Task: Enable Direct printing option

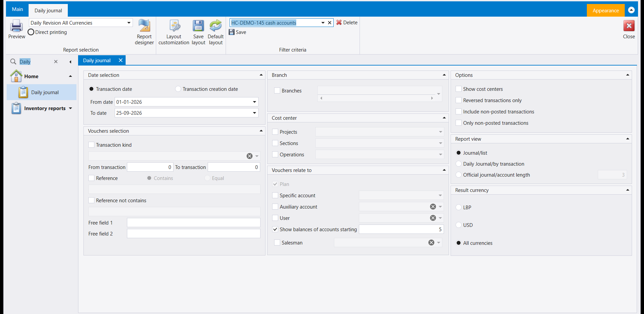Action: point(31,32)
